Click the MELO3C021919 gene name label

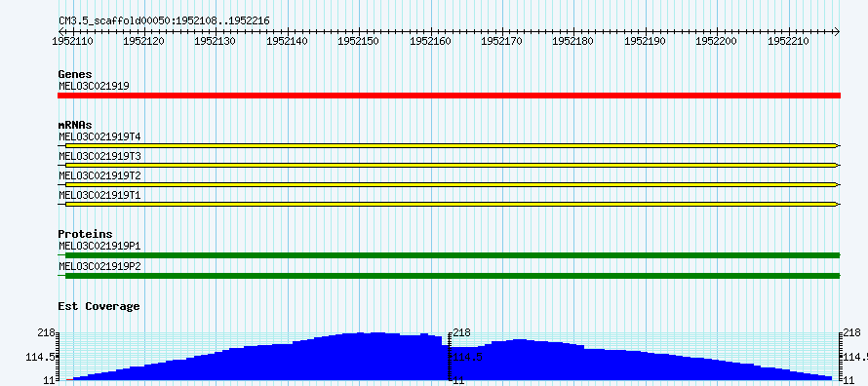pos(94,86)
